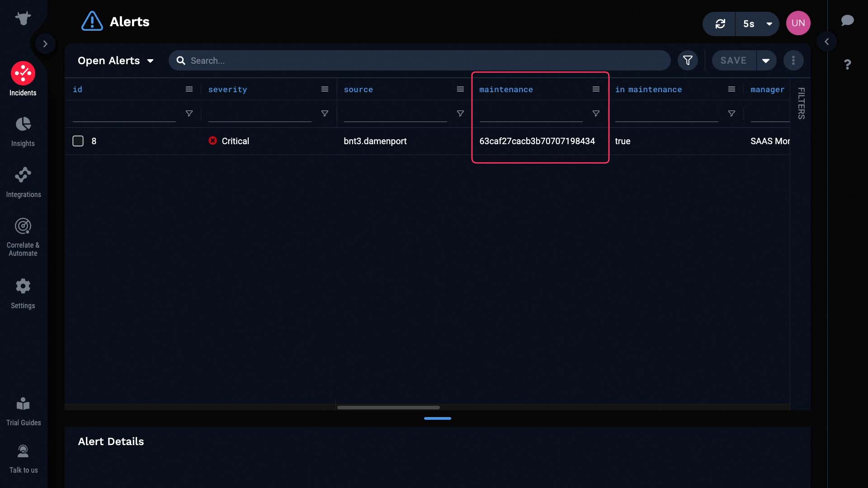Enable filter on maintenance column
The image size is (868, 488).
pyautogui.click(x=596, y=113)
